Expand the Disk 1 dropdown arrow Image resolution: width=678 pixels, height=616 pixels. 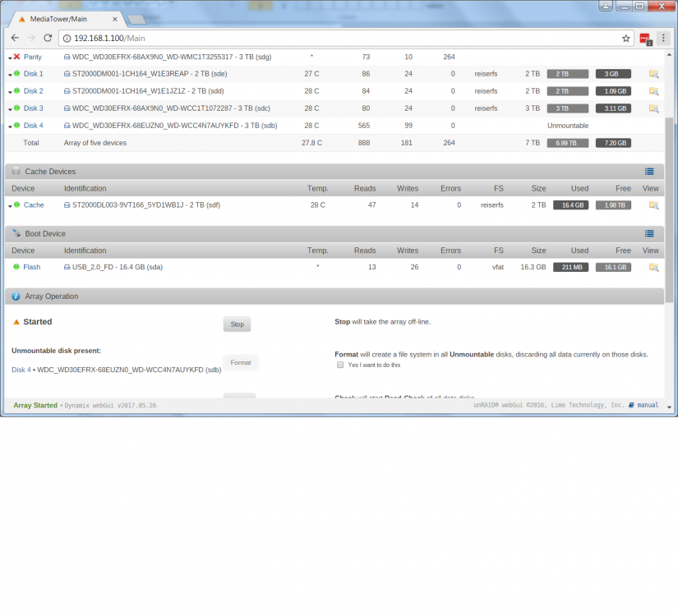[x=10, y=75]
